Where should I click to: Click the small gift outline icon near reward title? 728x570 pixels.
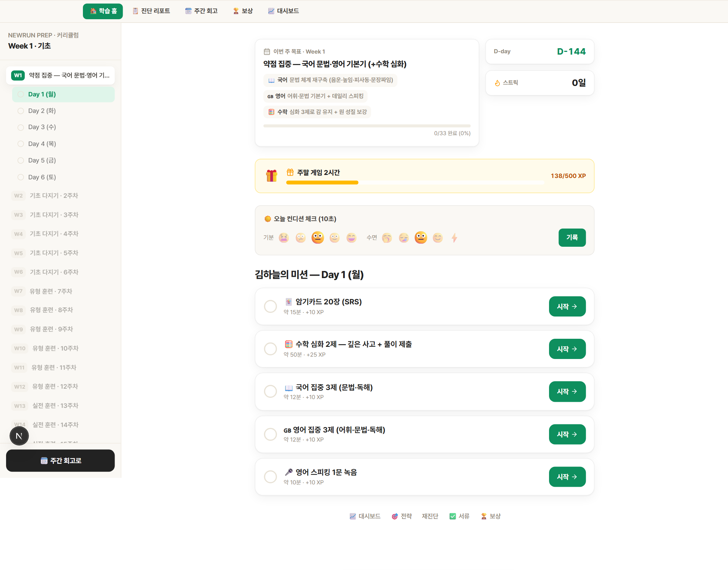(290, 172)
